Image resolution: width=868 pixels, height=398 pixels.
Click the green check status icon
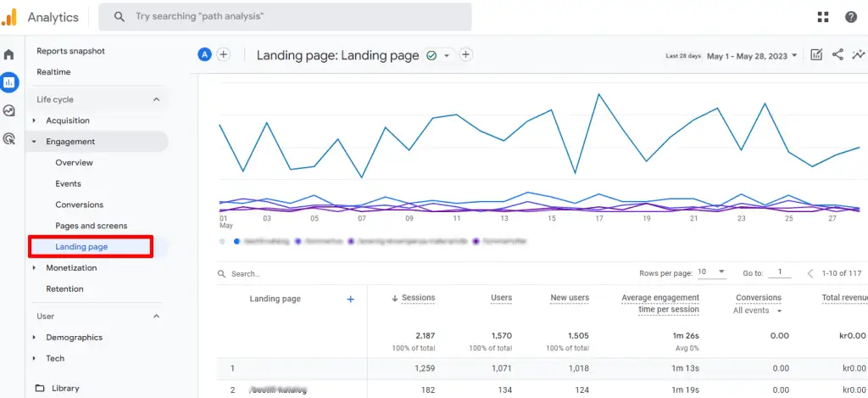431,55
